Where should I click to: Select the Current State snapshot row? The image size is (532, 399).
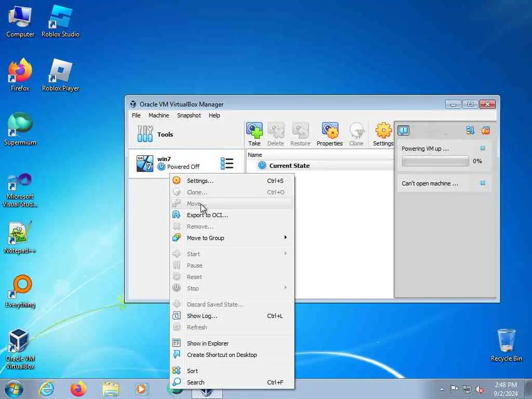click(x=320, y=166)
